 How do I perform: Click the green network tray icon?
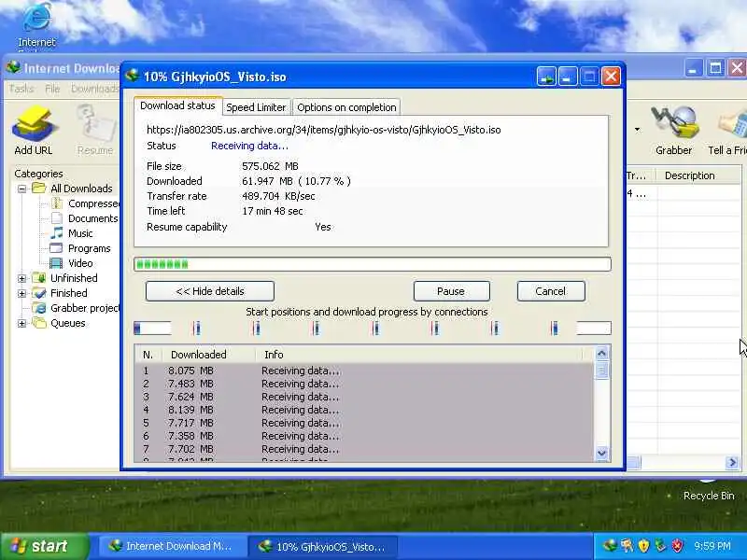[660, 545]
